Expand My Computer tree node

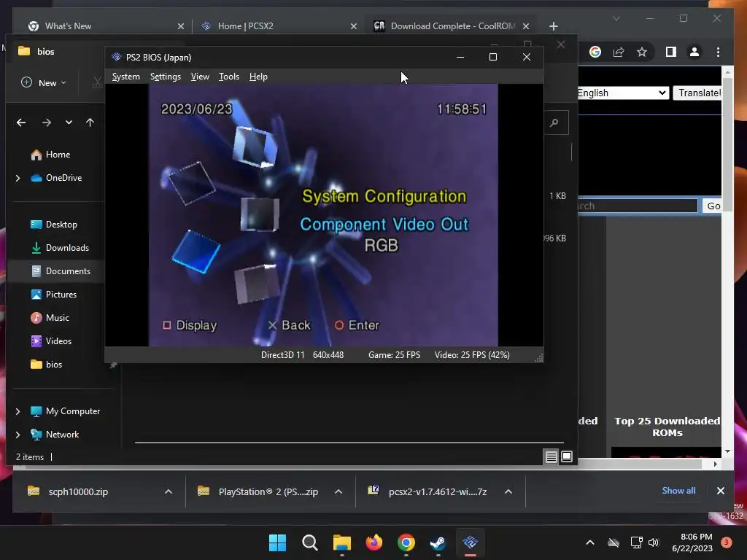point(18,411)
